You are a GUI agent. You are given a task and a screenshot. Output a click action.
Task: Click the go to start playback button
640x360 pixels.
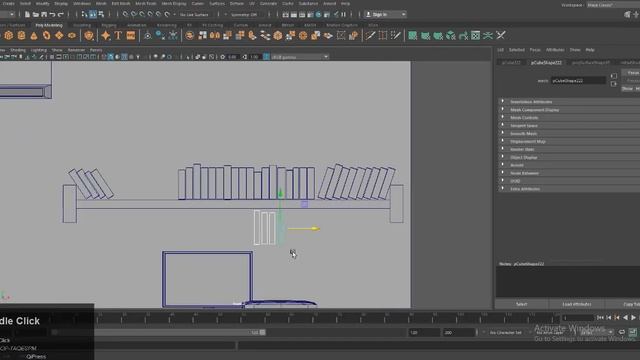(600, 318)
